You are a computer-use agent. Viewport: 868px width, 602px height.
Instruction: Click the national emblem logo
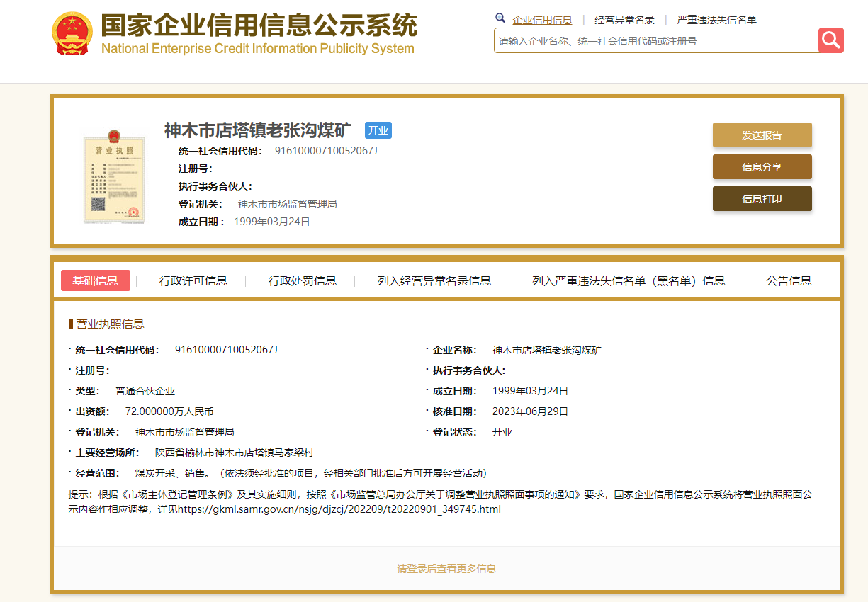click(x=72, y=33)
